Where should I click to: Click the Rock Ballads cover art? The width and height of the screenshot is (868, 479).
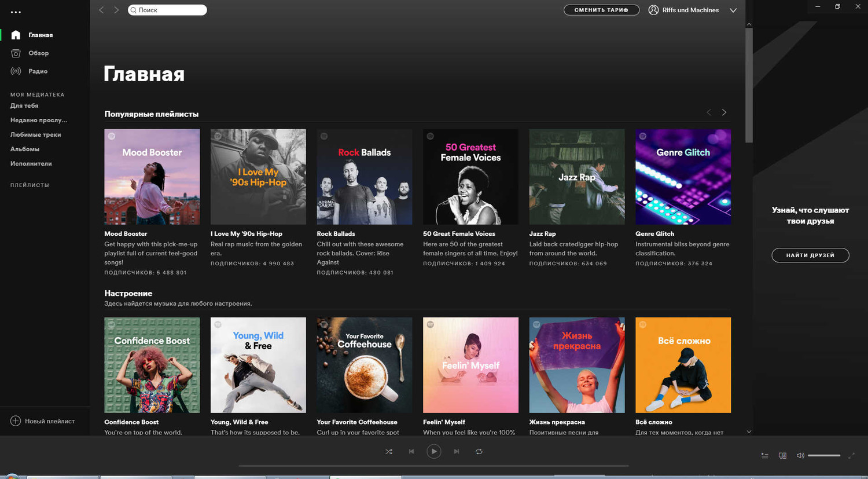pos(365,177)
